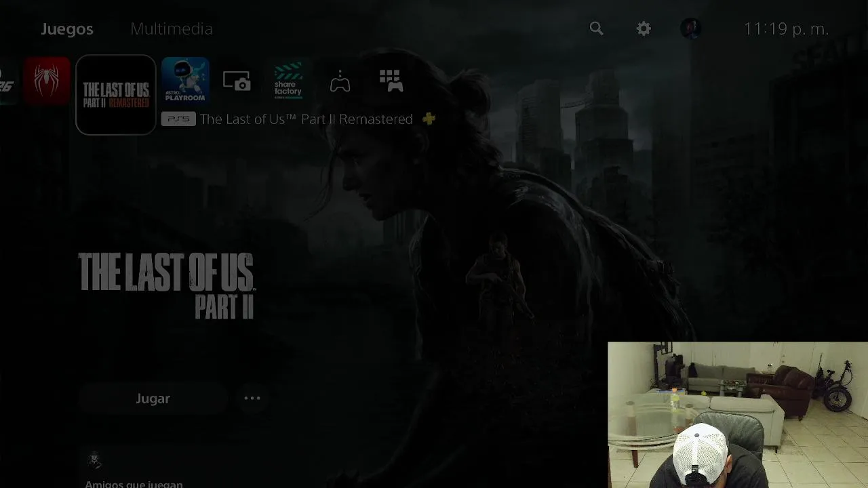The image size is (868, 488).
Task: Switch to the Juegos tab
Action: coord(67,29)
